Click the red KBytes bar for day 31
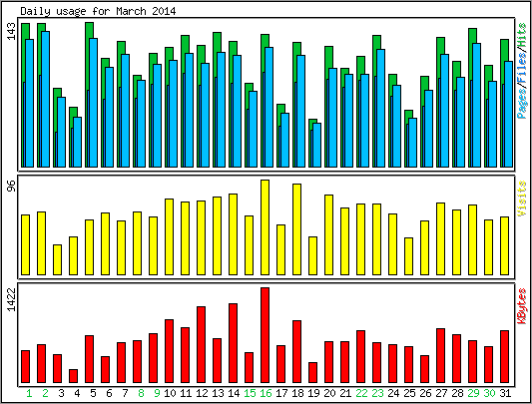 coord(504,356)
